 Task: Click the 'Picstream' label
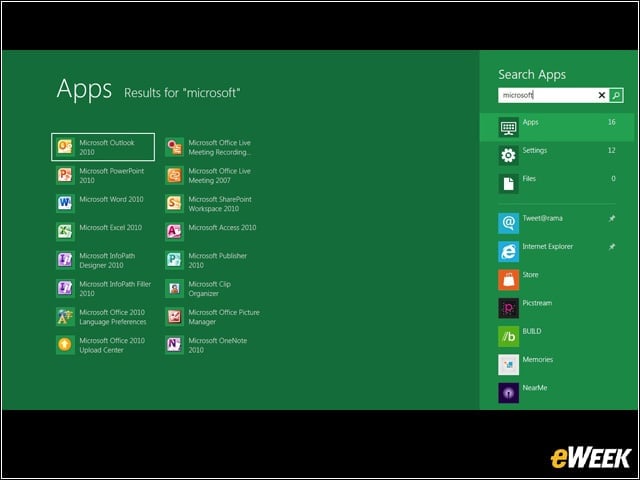tap(537, 303)
